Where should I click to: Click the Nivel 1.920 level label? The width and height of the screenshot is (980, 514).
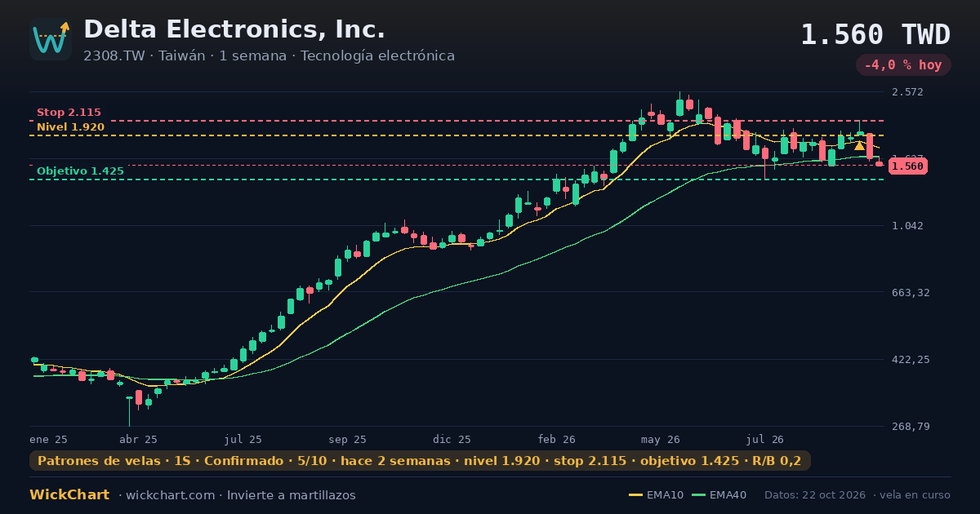click(x=70, y=127)
